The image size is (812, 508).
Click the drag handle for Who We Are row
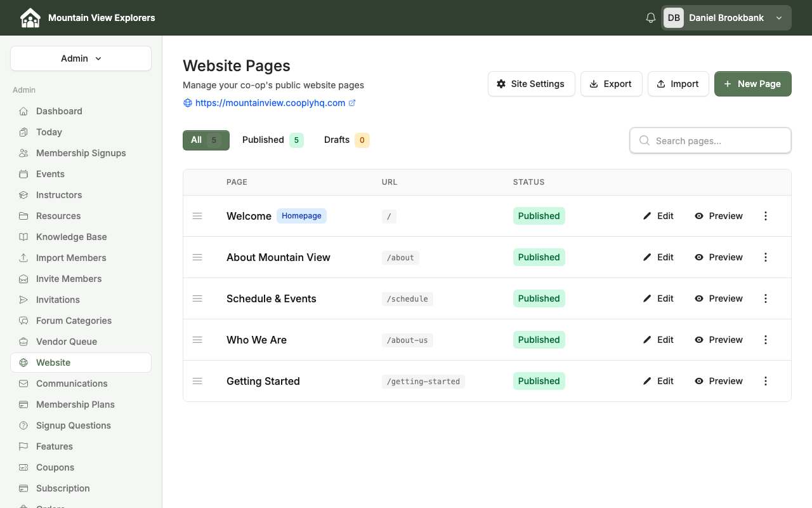pos(197,340)
